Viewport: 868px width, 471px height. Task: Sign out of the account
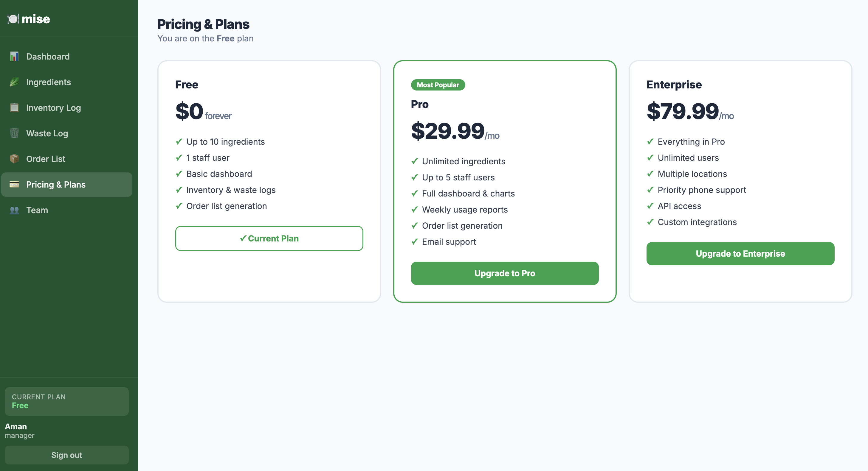click(66, 455)
